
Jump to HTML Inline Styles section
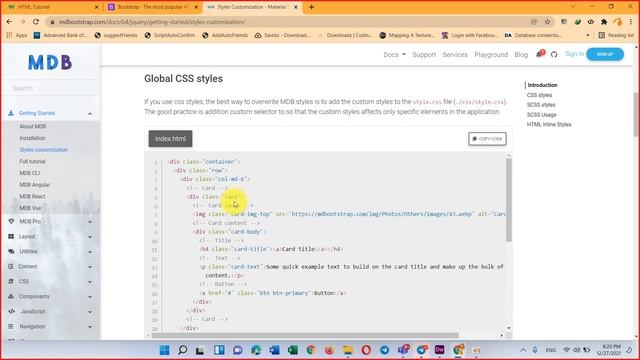[x=549, y=124]
